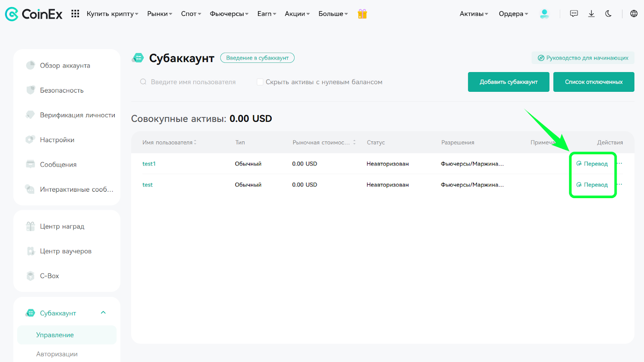Screen dimensions: 644x362
Task: Click the Добавить субаккаунт button
Action: coord(508,82)
